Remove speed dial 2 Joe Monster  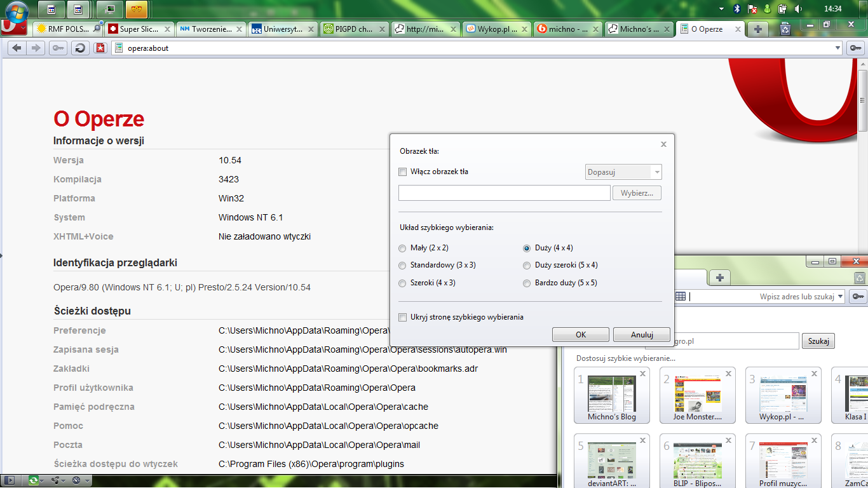tap(728, 374)
